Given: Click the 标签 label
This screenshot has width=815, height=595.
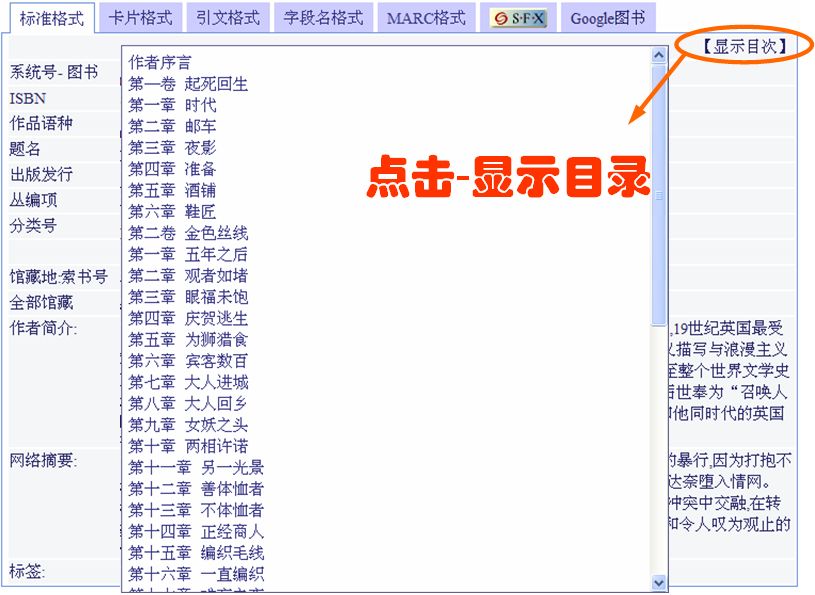Looking at the screenshot, I should (28, 571).
